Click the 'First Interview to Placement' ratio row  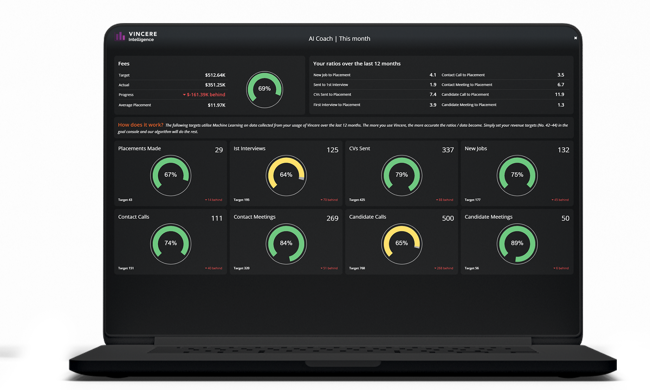374,105
